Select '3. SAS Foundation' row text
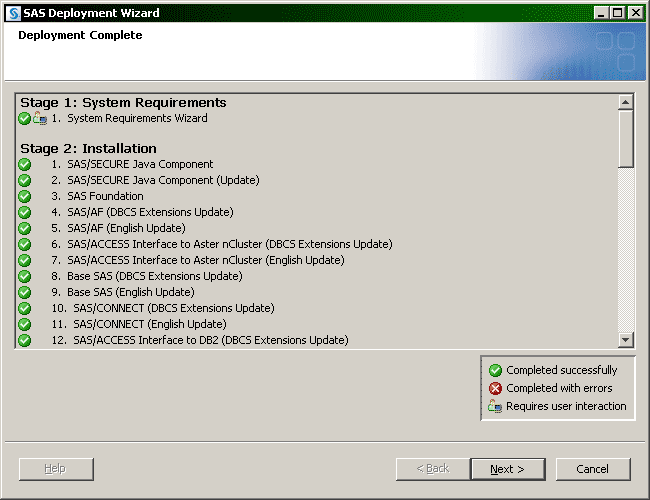Viewport: 650px width, 500px height. [x=97, y=196]
